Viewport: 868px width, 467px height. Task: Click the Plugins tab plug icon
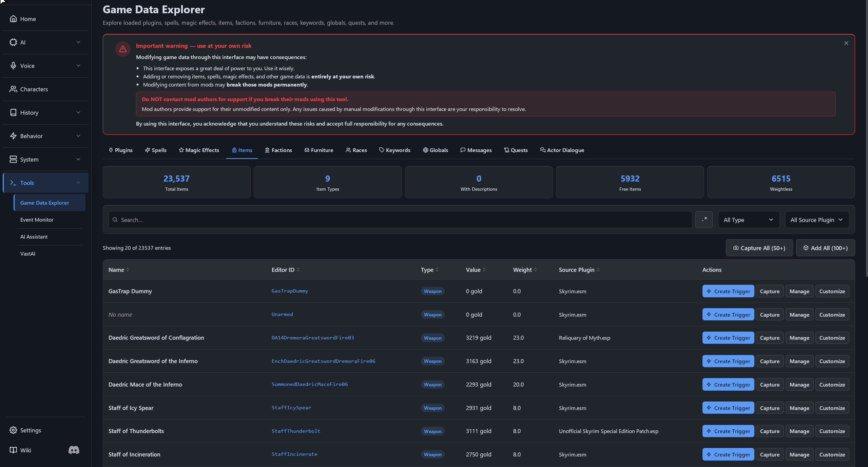pyautogui.click(x=111, y=150)
